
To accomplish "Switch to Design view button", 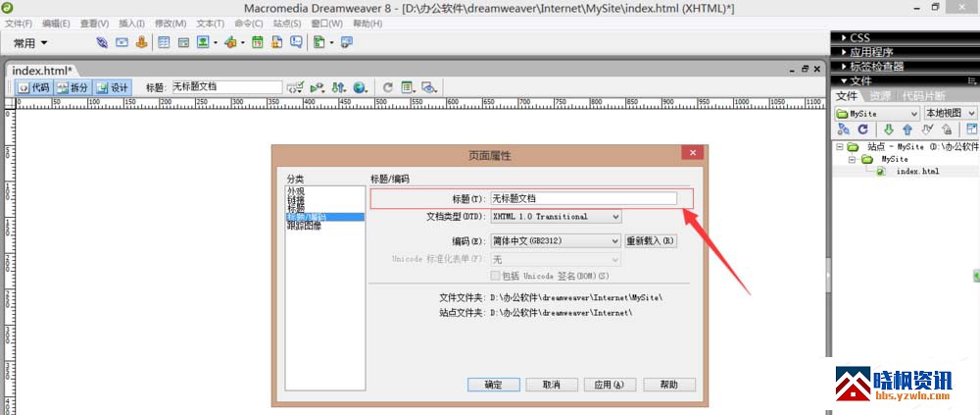I will (113, 87).
